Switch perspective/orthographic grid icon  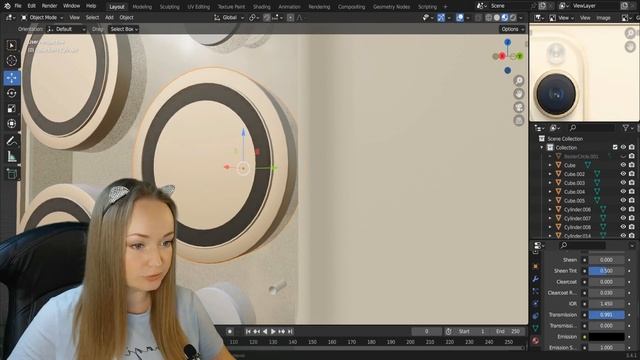(x=519, y=120)
